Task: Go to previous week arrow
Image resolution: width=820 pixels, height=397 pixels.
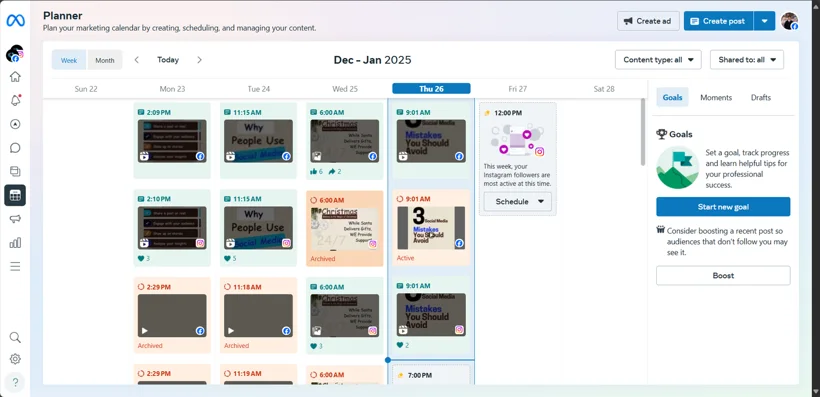Action: coord(136,60)
